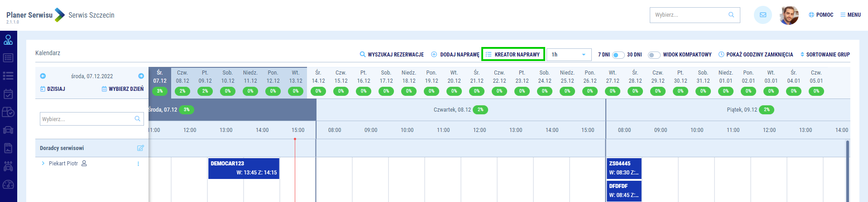Viewport: 868px width, 202px height.
Task: Toggle the 7 DNI / 30 DNI switch
Action: [618, 55]
